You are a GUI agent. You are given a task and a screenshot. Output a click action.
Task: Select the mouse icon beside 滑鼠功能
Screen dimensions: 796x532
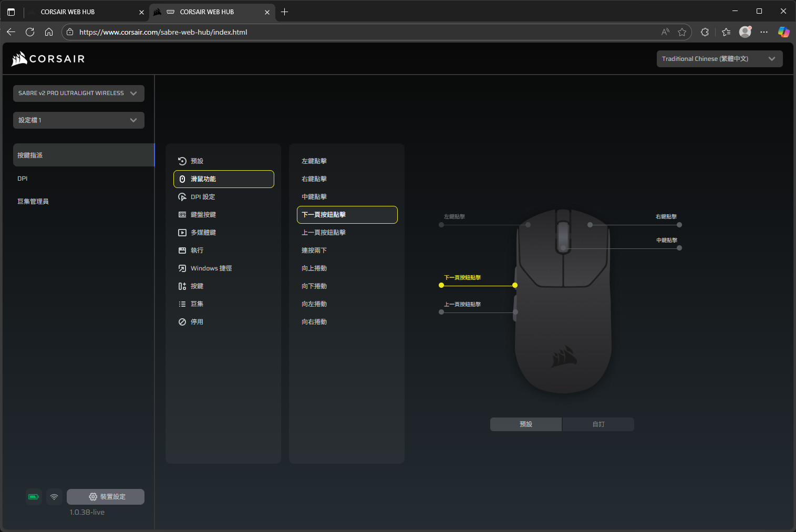click(182, 179)
